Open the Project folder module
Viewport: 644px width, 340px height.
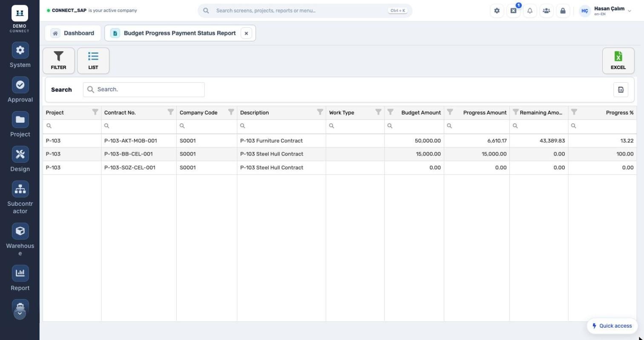click(20, 124)
